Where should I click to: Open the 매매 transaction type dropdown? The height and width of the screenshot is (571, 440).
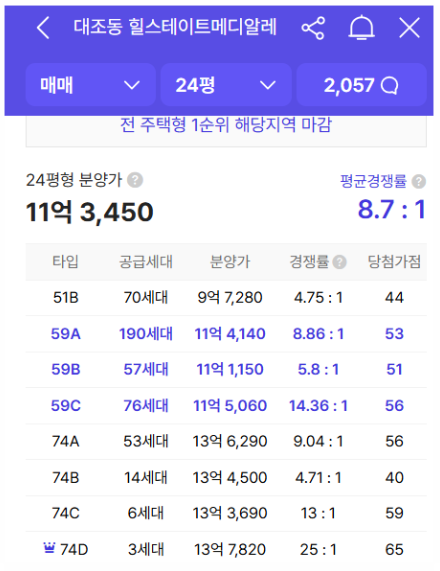click(91, 85)
